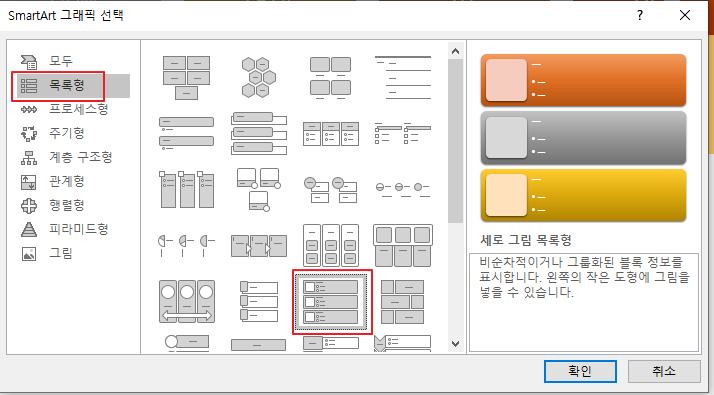Click the description text starting 비순차적이거나
The image size is (714, 395).
585,277
